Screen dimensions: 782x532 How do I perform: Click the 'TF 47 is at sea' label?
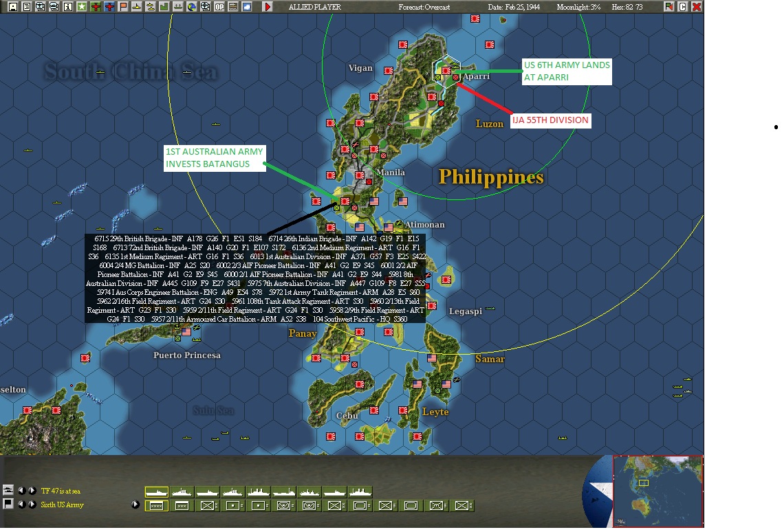[61, 491]
